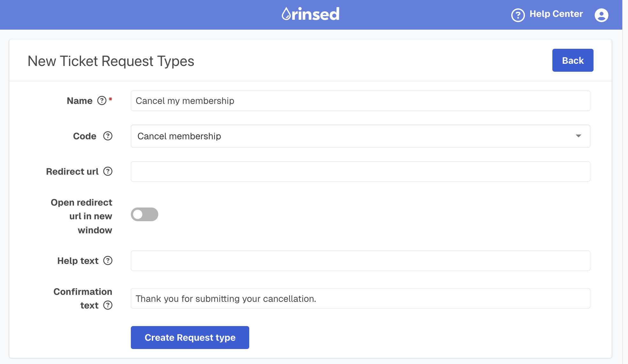The image size is (628, 364).
Task: Click into the Redirect url field
Action: [x=360, y=171]
